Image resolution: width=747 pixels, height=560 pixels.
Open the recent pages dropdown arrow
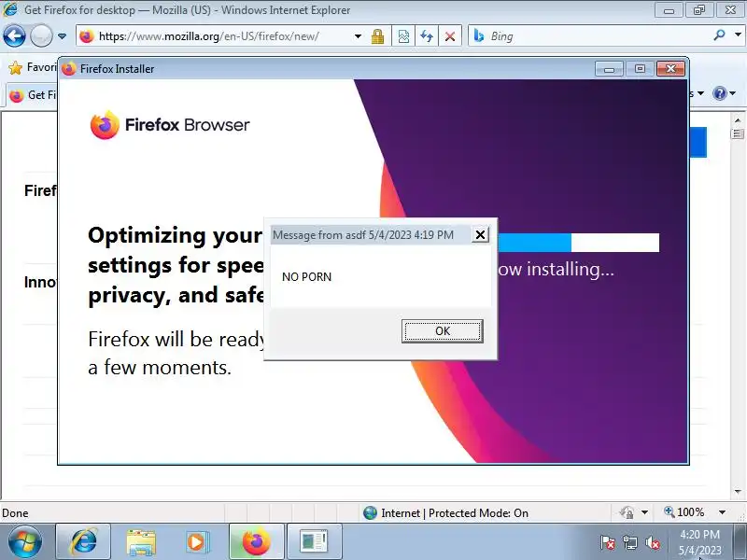coord(62,35)
